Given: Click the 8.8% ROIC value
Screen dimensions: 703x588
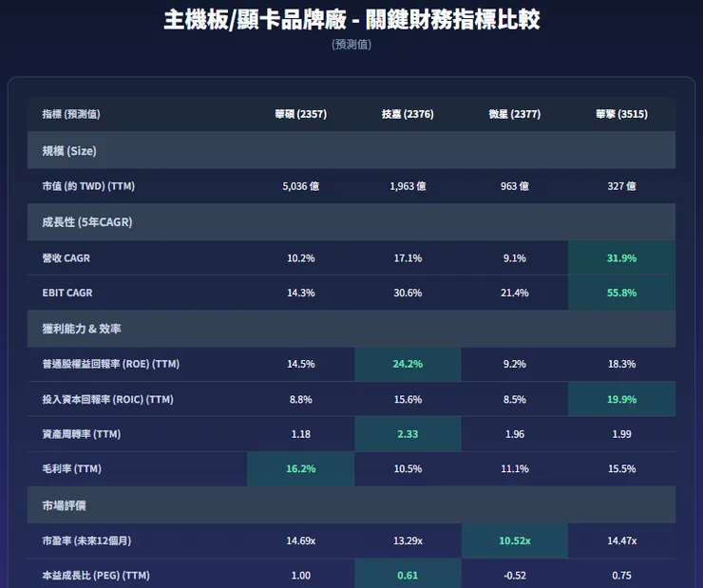Looking at the screenshot, I should (x=301, y=399).
